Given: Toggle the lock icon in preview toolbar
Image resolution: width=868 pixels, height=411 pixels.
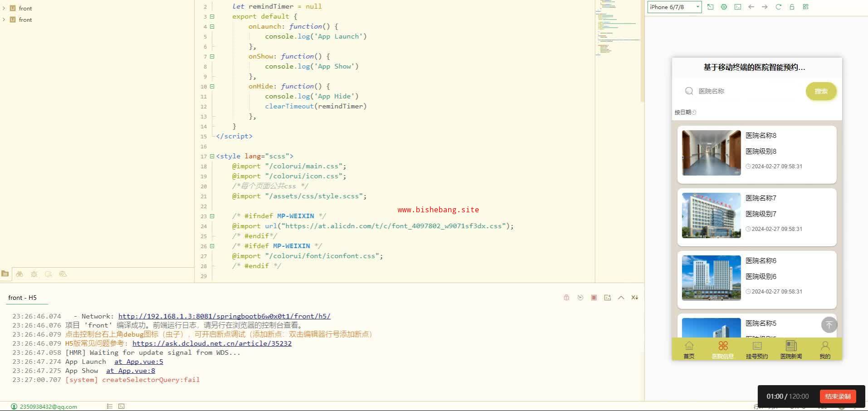Looking at the screenshot, I should pyautogui.click(x=792, y=7).
